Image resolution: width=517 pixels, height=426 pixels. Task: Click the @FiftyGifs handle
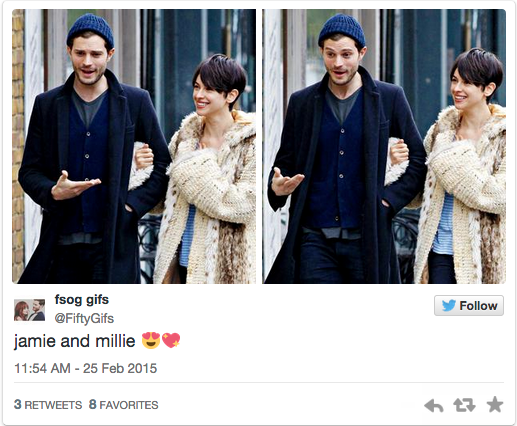point(84,318)
